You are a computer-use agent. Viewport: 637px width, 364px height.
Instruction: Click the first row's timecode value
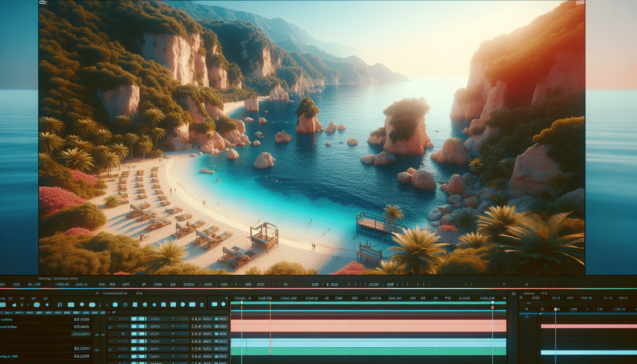pos(81,319)
